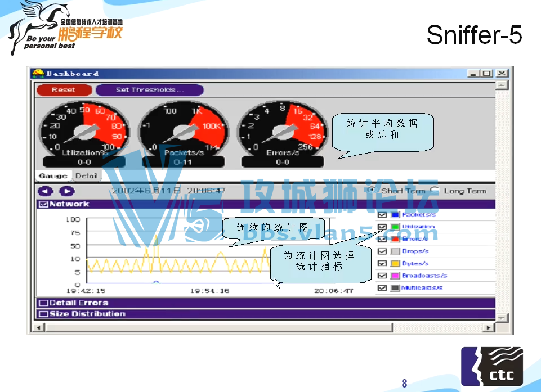The height and width of the screenshot is (392, 541).
Task: Enable the Size Distribution section checkbox
Action: pyautogui.click(x=43, y=314)
